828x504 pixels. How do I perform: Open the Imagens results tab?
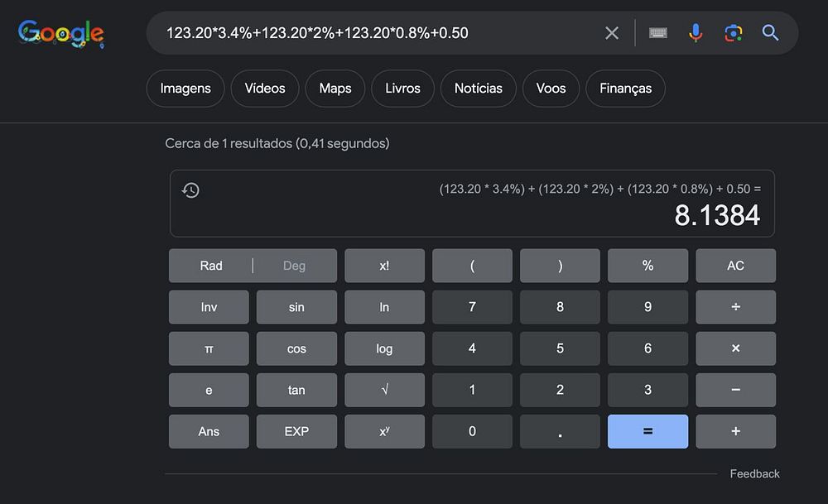[185, 89]
